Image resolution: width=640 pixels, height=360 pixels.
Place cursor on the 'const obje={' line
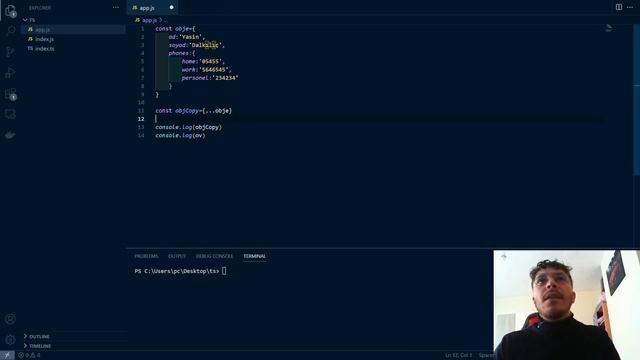click(x=175, y=29)
